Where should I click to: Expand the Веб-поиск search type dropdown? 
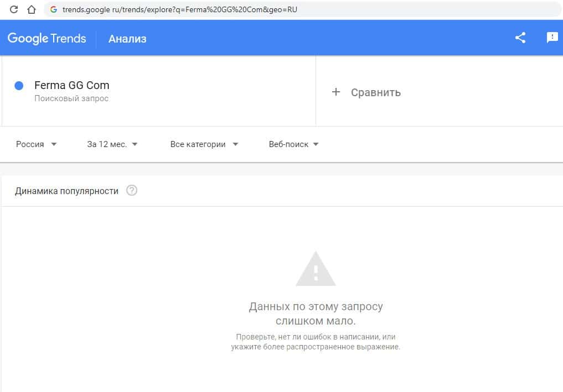[294, 144]
